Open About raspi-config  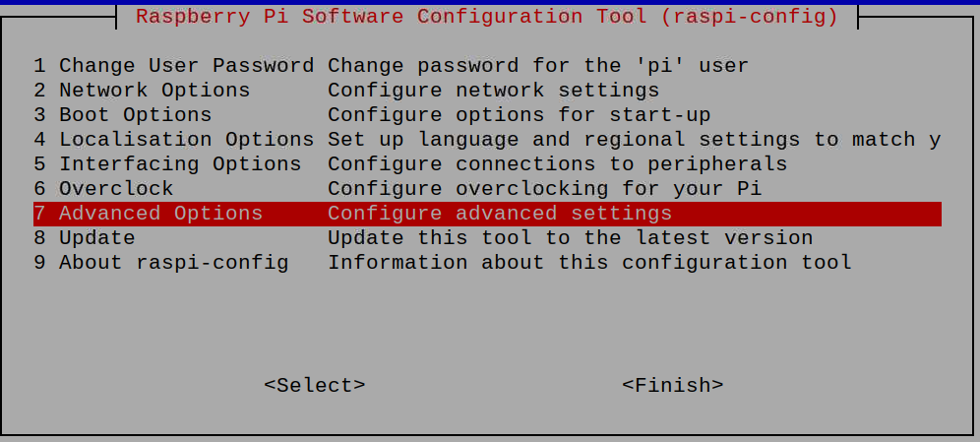tap(487, 263)
